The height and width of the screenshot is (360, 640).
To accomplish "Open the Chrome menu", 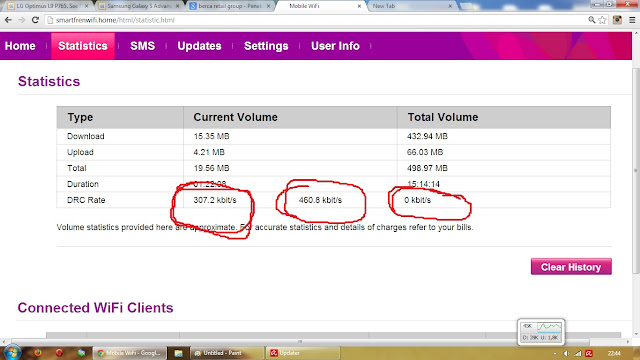I will click(x=632, y=20).
